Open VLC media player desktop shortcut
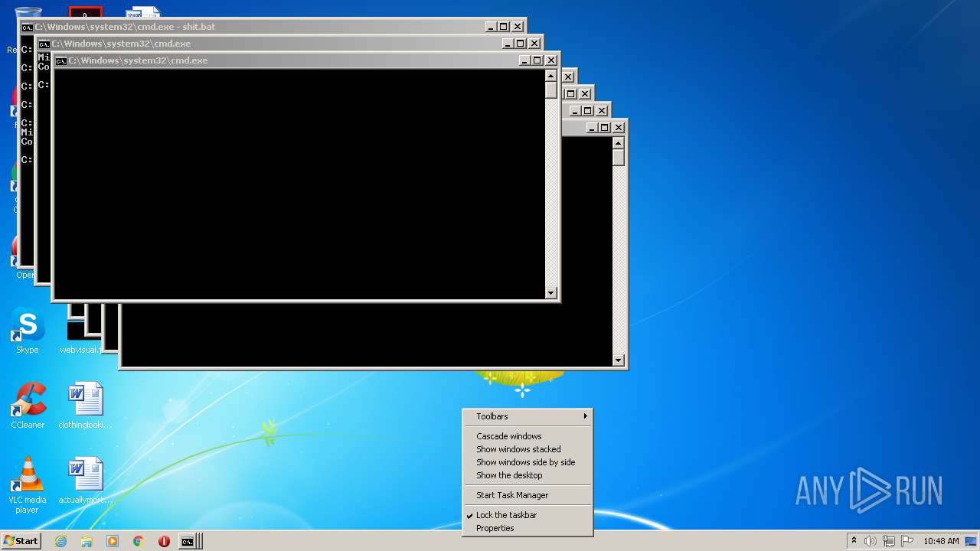980x551 pixels. click(x=28, y=485)
